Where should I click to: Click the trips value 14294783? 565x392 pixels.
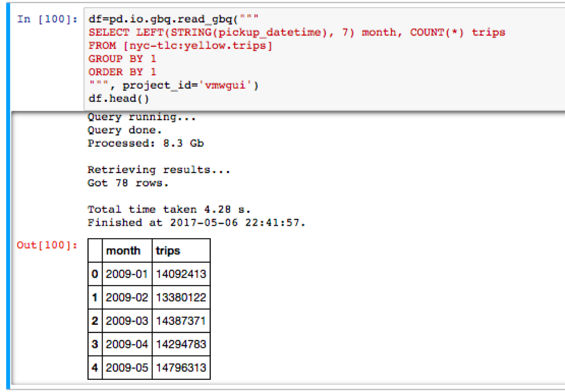pyautogui.click(x=181, y=344)
